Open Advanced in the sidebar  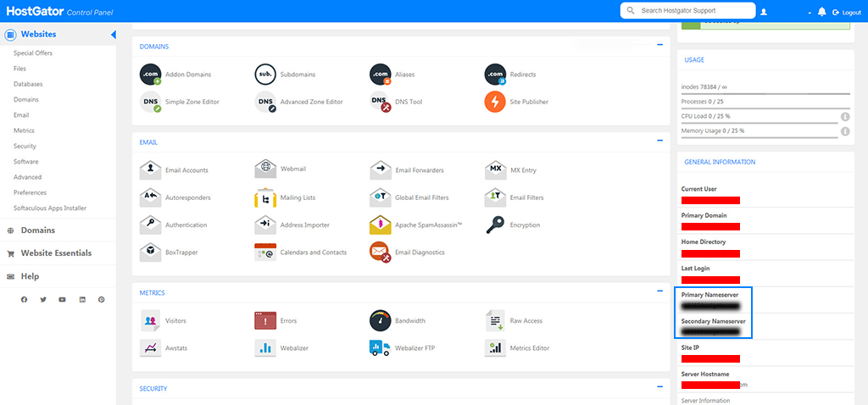(x=28, y=177)
